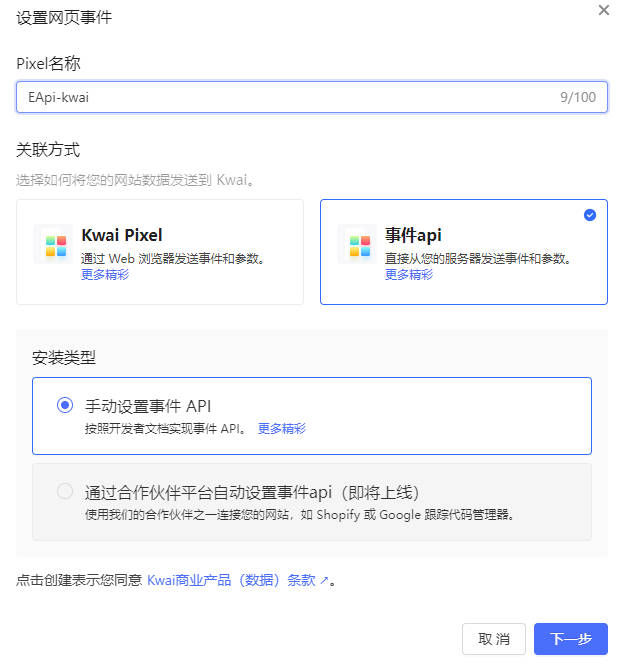Click the Kwai Pixel colorful grid icon
627x668 pixels.
[x=56, y=246]
